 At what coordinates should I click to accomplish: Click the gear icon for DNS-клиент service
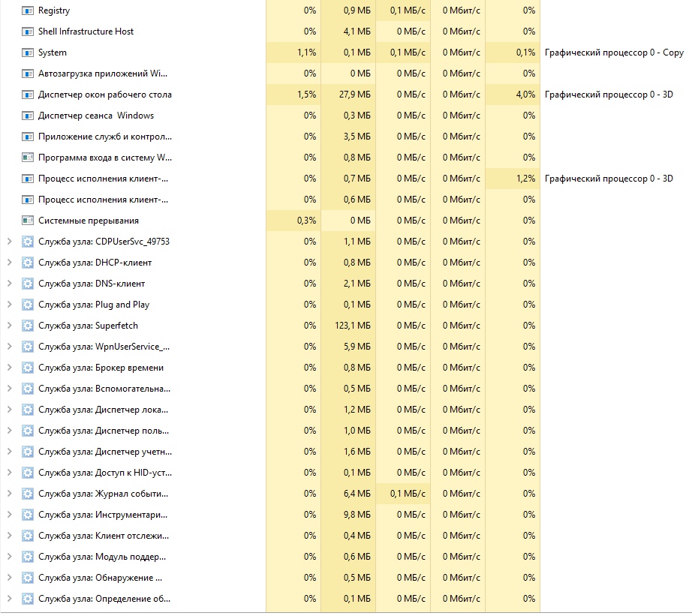point(28,284)
